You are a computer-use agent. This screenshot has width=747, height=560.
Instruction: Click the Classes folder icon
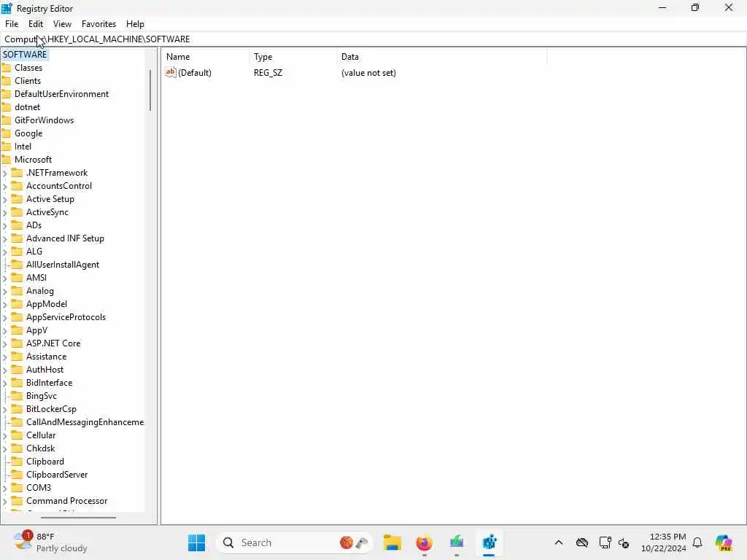[6, 68]
